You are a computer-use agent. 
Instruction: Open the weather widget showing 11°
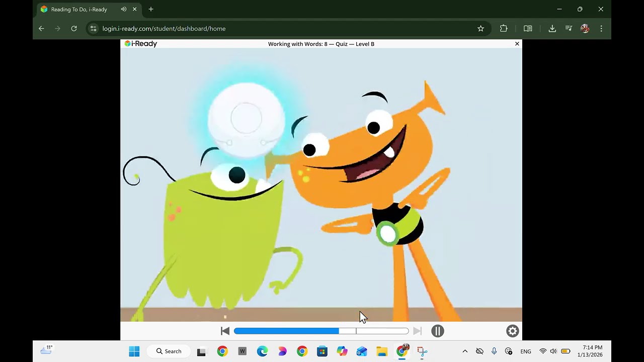pos(46,350)
